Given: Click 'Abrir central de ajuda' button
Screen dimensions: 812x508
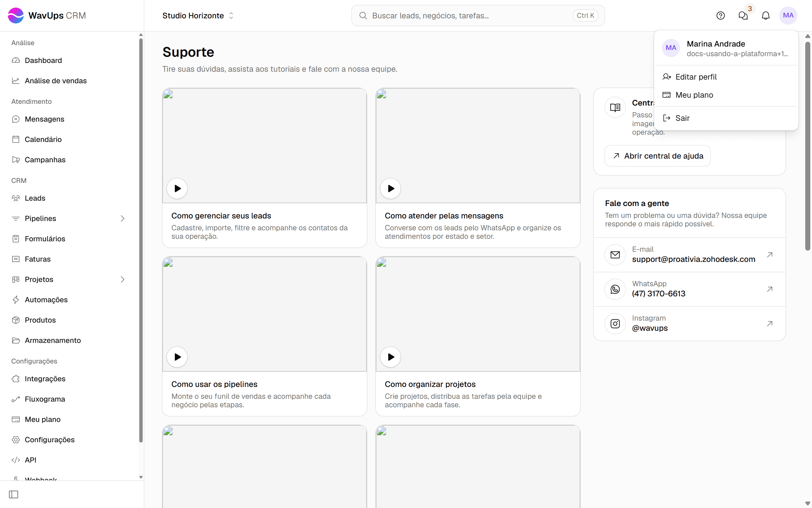Looking at the screenshot, I should [x=657, y=156].
